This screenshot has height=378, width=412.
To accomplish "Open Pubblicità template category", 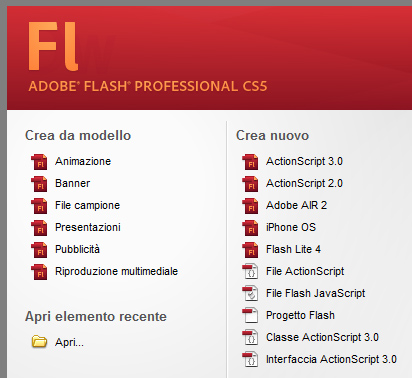I will (77, 249).
